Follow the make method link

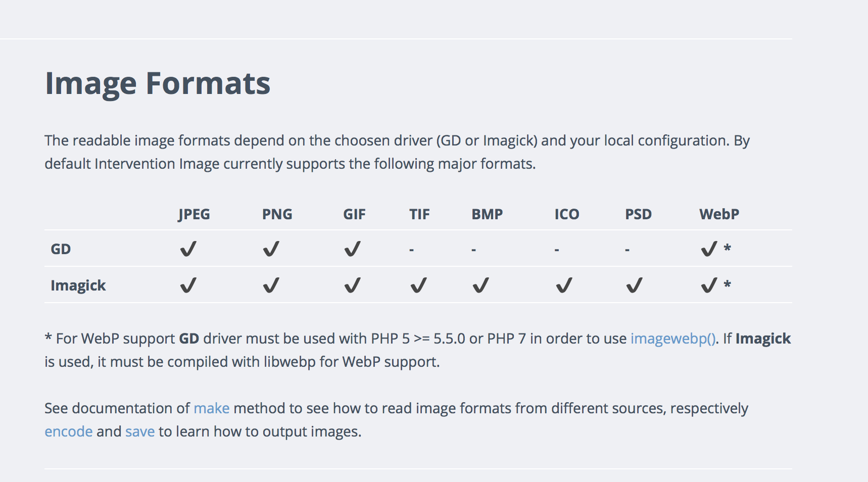click(x=211, y=408)
